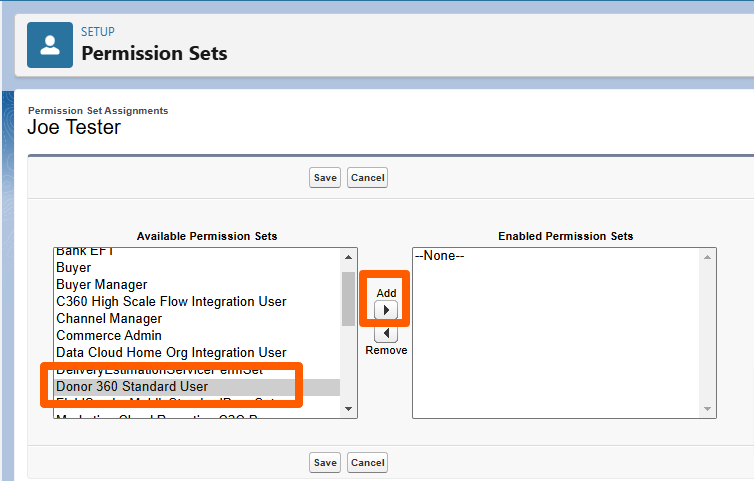This screenshot has height=481, width=754.
Task: Click the Add right-arrow button
Action: [x=386, y=310]
